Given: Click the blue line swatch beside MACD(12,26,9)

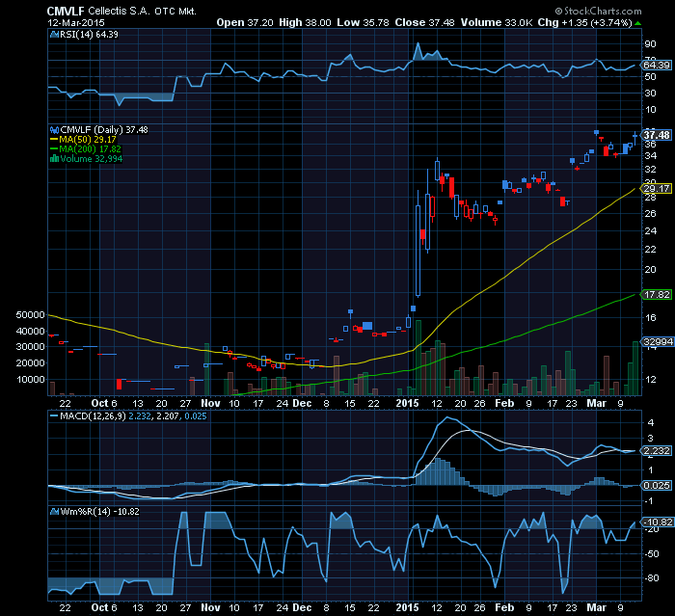Looking at the screenshot, I should pyautogui.click(x=54, y=416).
